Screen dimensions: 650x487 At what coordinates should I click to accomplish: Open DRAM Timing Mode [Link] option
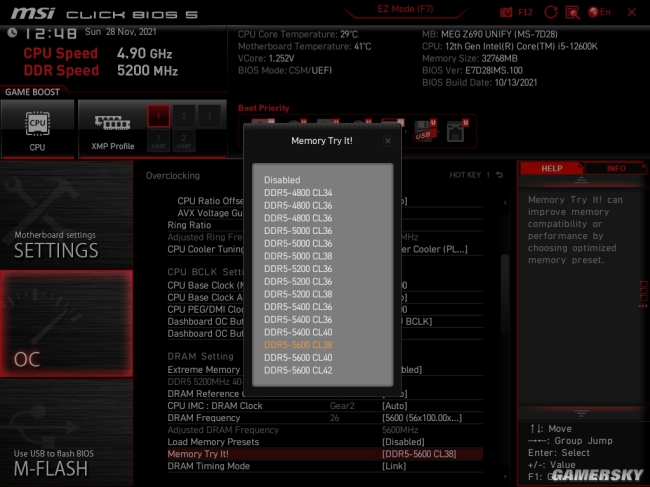point(325,466)
